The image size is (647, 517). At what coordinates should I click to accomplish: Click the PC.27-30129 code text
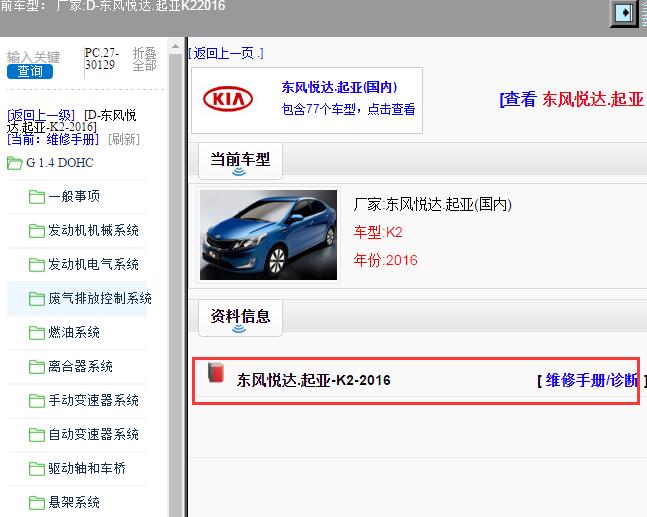102,59
